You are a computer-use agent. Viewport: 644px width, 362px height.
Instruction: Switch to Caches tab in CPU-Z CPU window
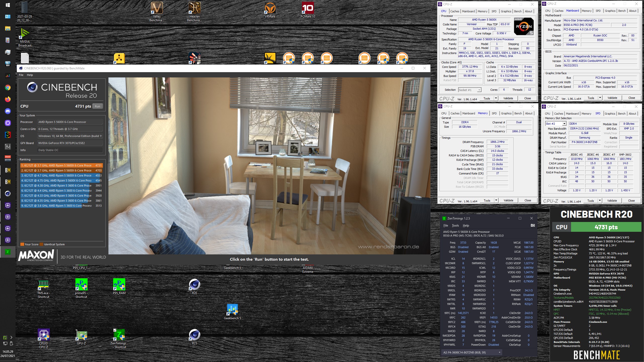(x=455, y=11)
